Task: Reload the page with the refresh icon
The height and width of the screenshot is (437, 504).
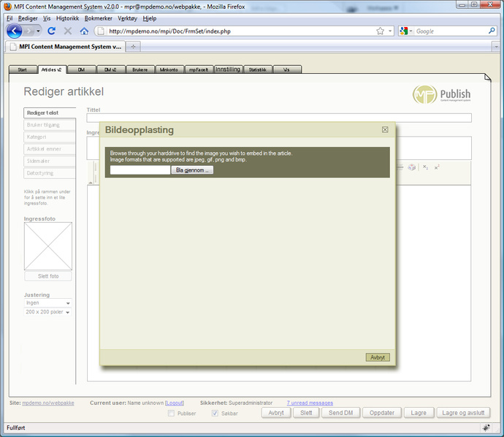Action: coord(52,31)
